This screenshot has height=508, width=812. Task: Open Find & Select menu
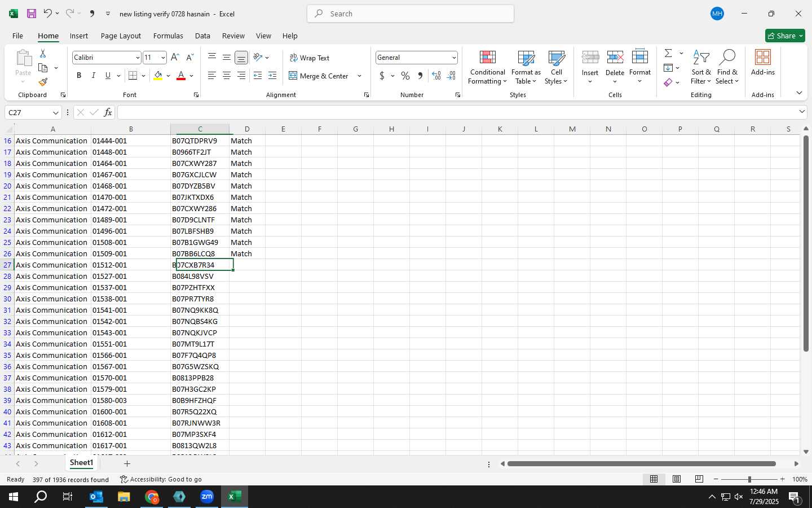click(x=727, y=68)
